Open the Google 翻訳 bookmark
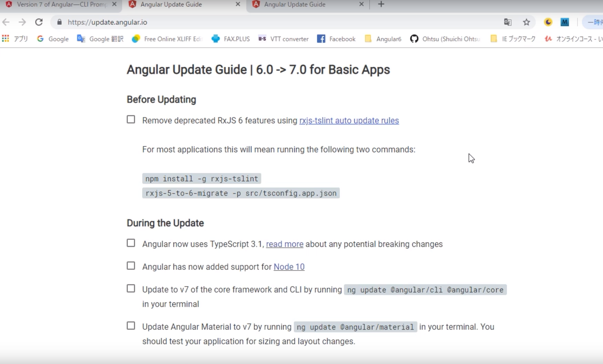 point(100,39)
